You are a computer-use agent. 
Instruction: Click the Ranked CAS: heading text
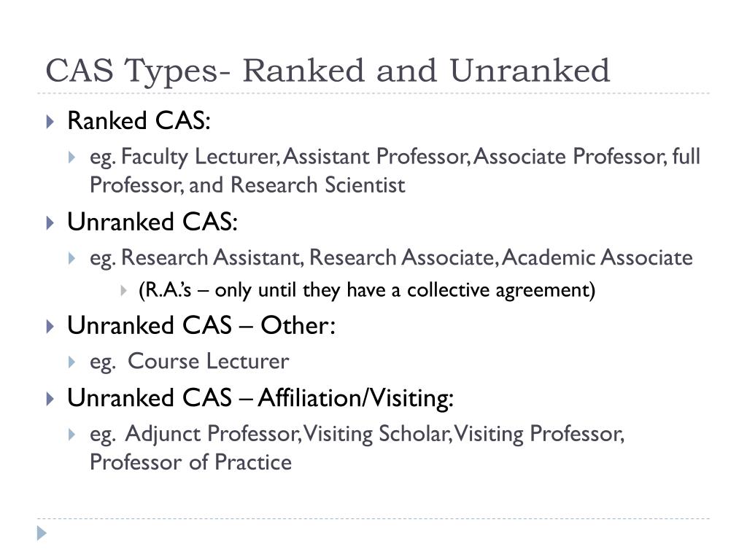coord(139,120)
